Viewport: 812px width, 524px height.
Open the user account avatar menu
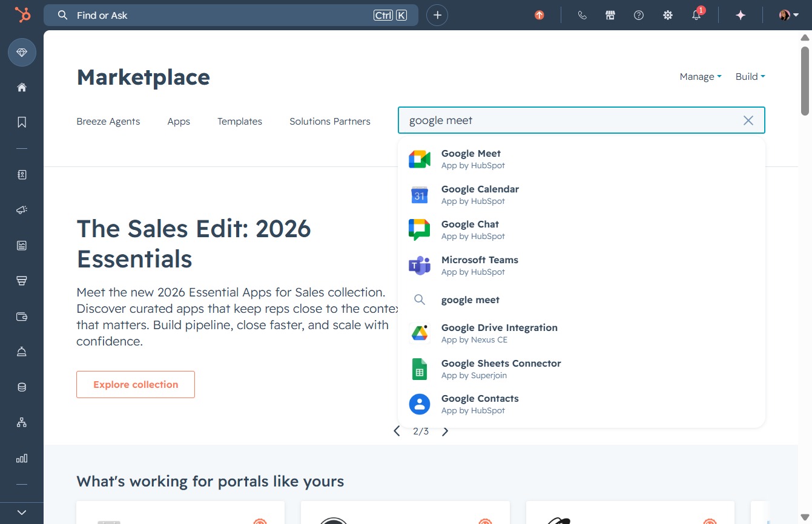point(788,15)
